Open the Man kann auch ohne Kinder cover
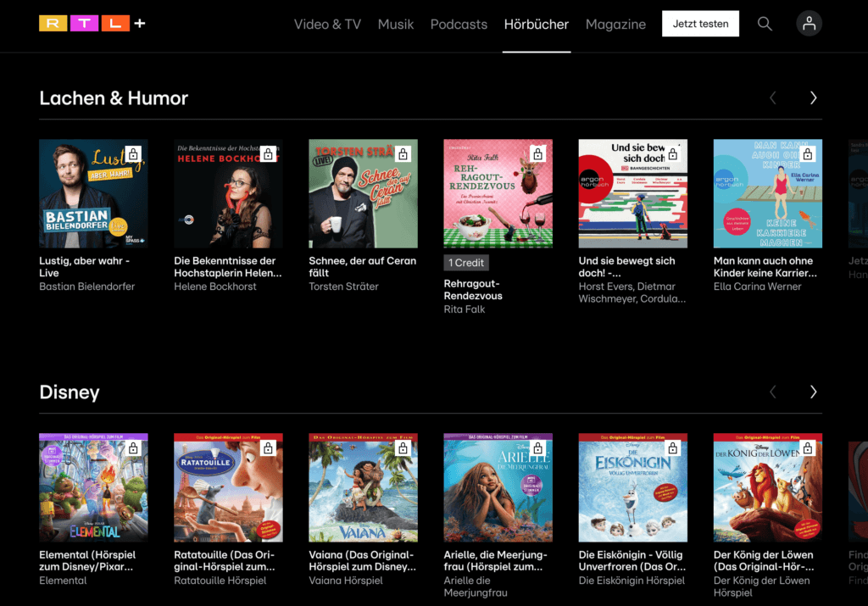868x606 pixels. [767, 194]
